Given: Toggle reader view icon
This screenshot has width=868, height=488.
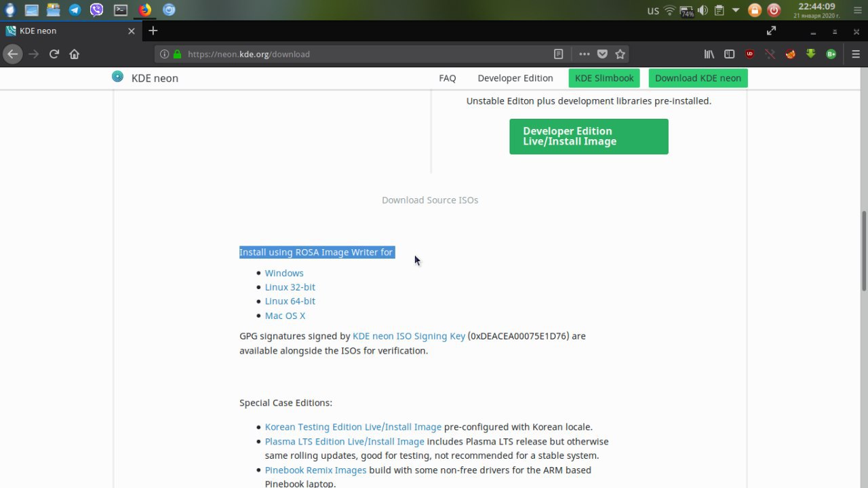Looking at the screenshot, I should click(x=558, y=54).
